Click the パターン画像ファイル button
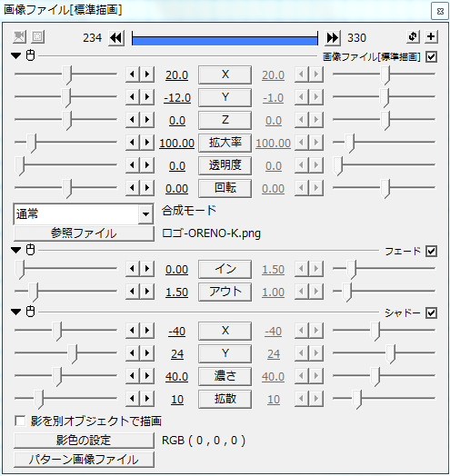 [84, 460]
